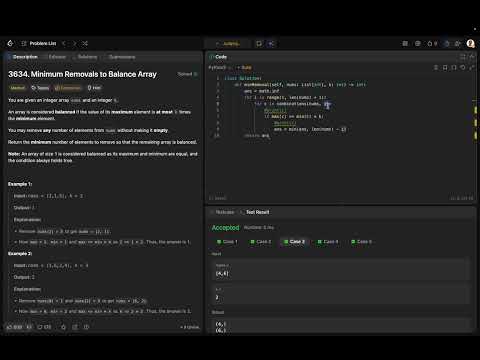Image resolution: width=480 pixels, height=360 pixels.
Task: Click the LeetCode logo icon
Action: point(10,43)
